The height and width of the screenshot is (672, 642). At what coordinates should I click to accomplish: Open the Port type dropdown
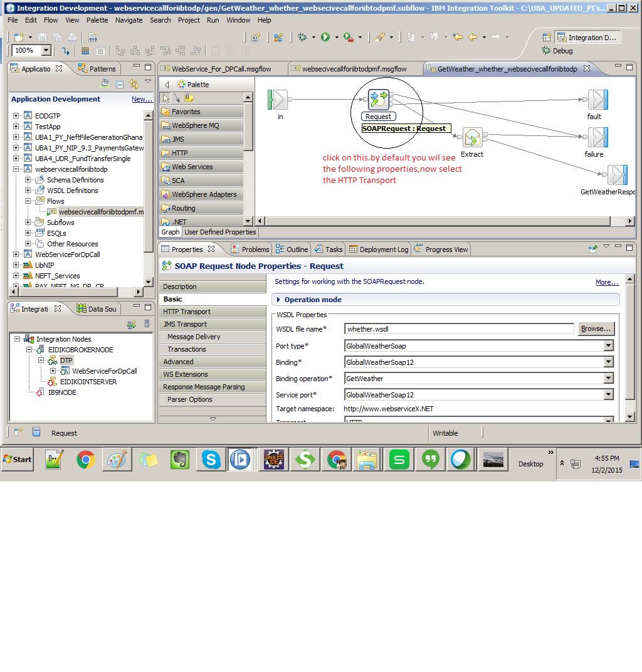click(x=607, y=345)
